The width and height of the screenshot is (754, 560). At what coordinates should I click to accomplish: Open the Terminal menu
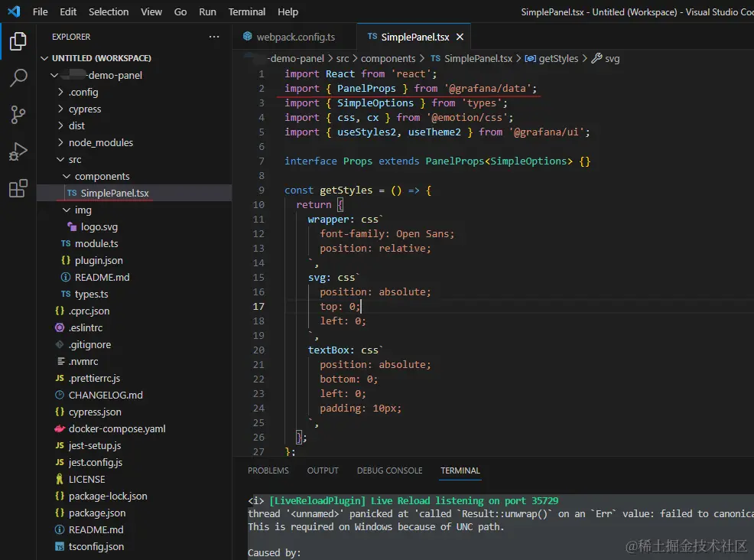[x=247, y=11]
